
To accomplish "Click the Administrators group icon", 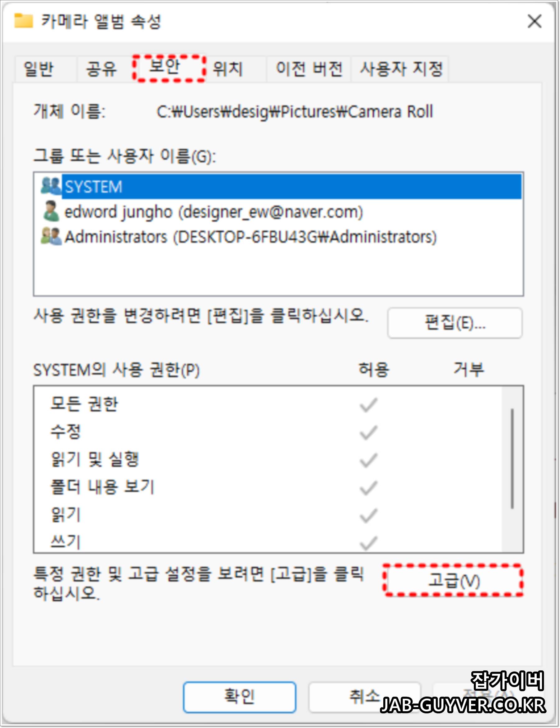I will click(x=51, y=236).
